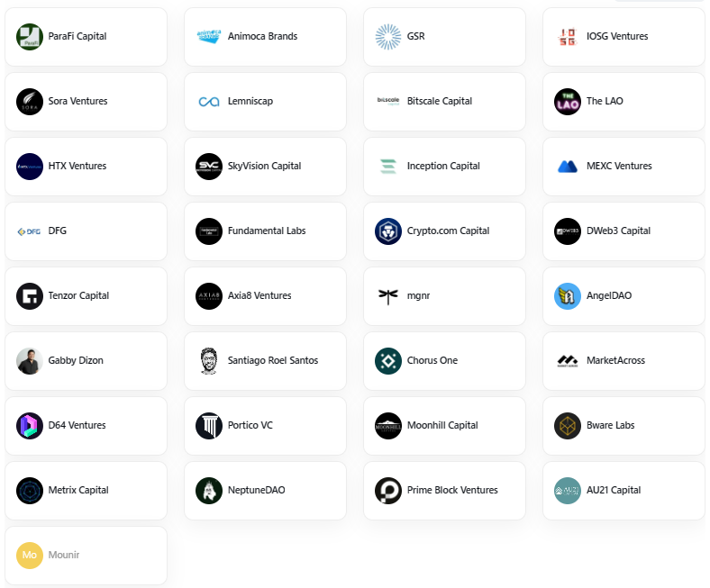Select the Sora Ventures name text

pos(77,101)
